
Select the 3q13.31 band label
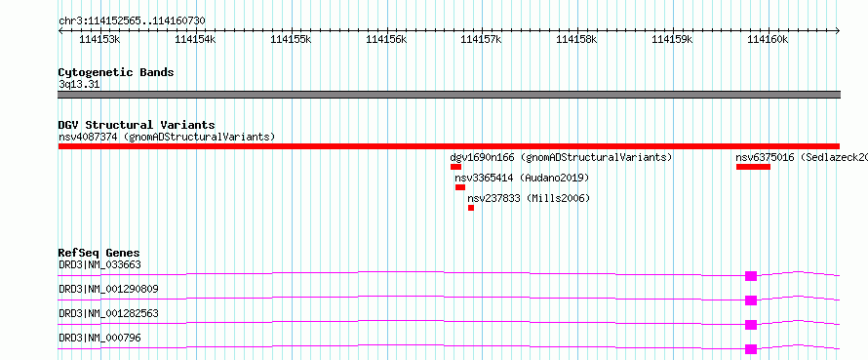(79, 85)
